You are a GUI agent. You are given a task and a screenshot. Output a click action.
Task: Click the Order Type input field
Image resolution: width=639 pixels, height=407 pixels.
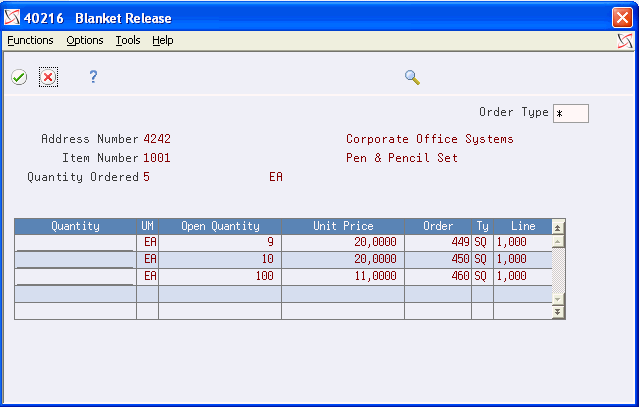pyautogui.click(x=571, y=113)
